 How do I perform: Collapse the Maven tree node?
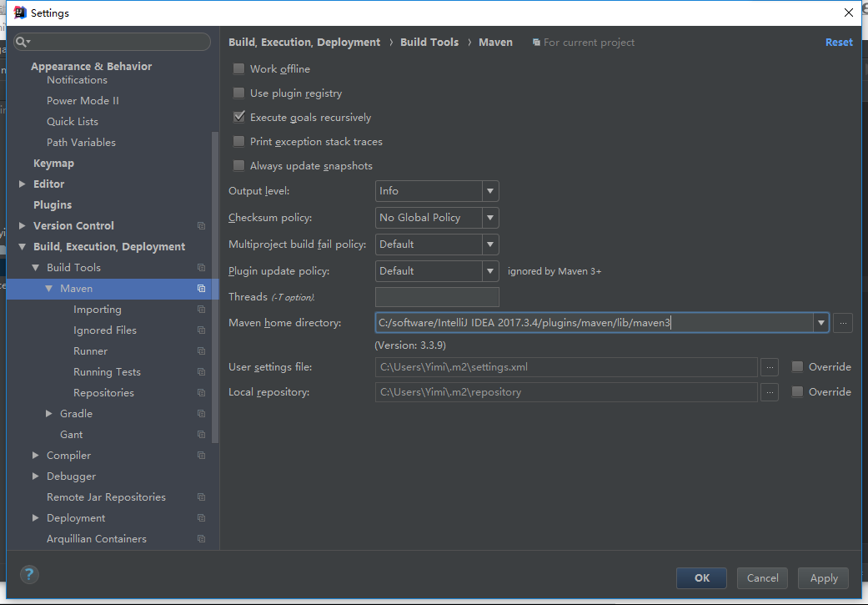[48, 289]
